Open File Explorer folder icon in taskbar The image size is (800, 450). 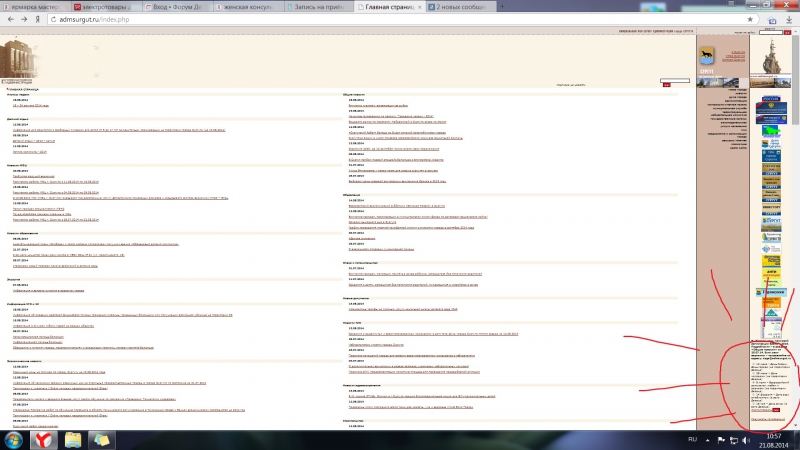(74, 439)
